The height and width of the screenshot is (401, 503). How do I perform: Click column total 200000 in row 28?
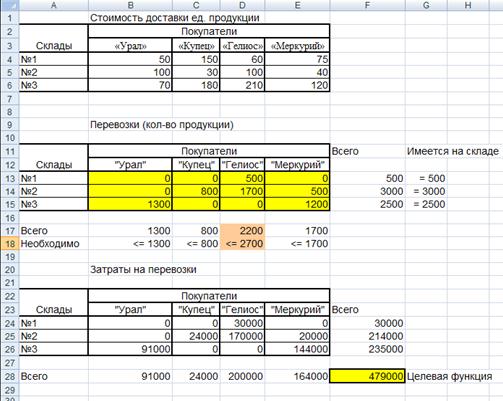point(242,376)
